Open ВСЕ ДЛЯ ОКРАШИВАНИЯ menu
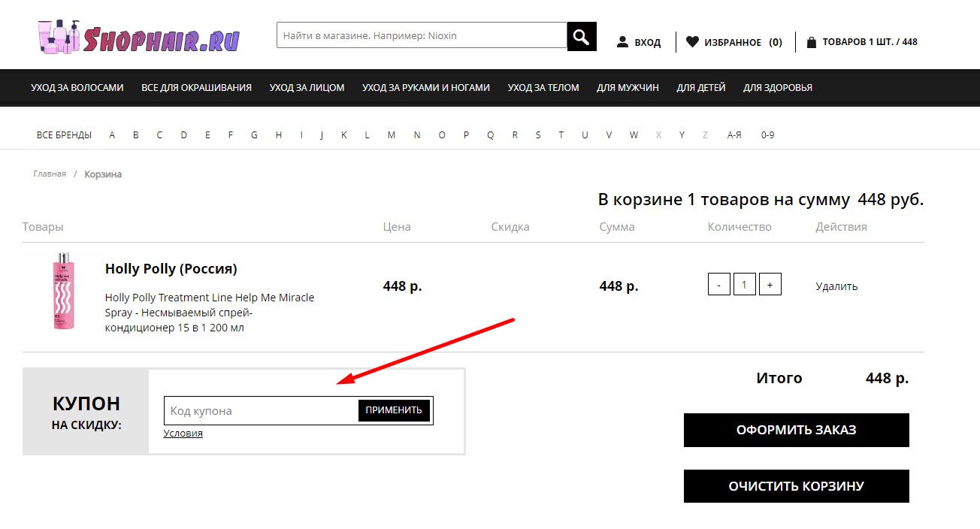The width and height of the screenshot is (980, 529). coord(196,88)
